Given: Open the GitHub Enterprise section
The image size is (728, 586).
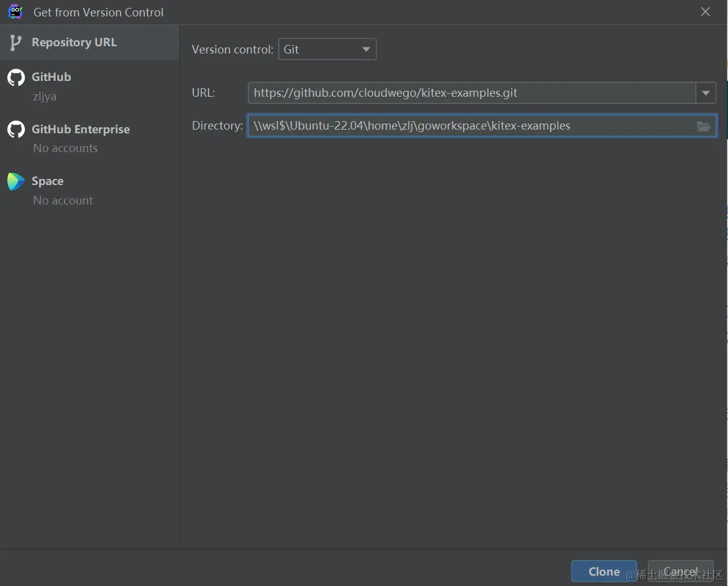Looking at the screenshot, I should click(89, 138).
